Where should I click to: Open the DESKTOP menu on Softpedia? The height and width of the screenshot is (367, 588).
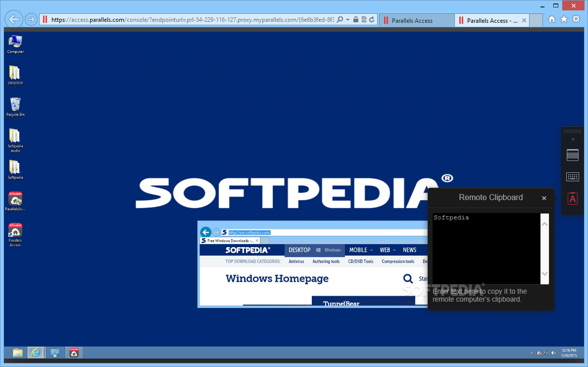click(x=299, y=250)
